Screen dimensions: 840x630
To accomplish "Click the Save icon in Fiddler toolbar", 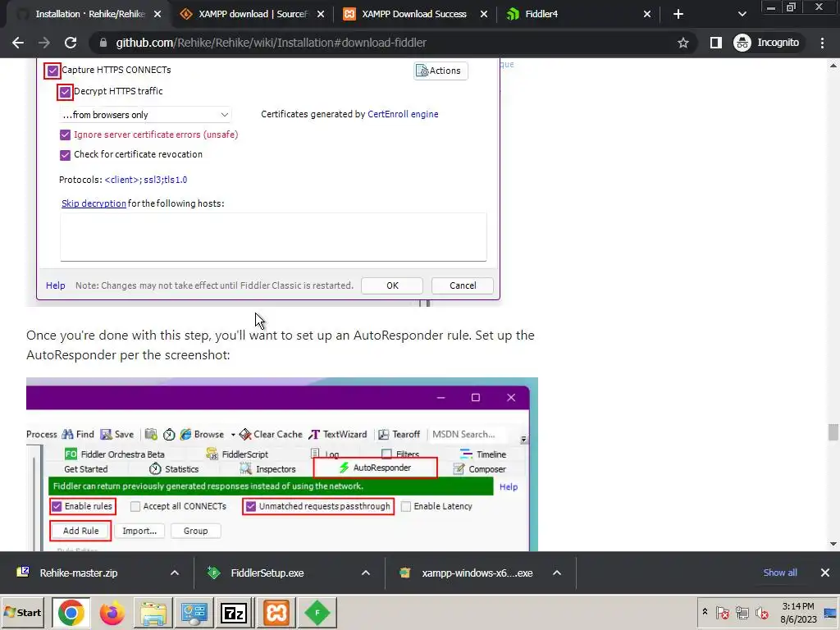I will point(106,434).
